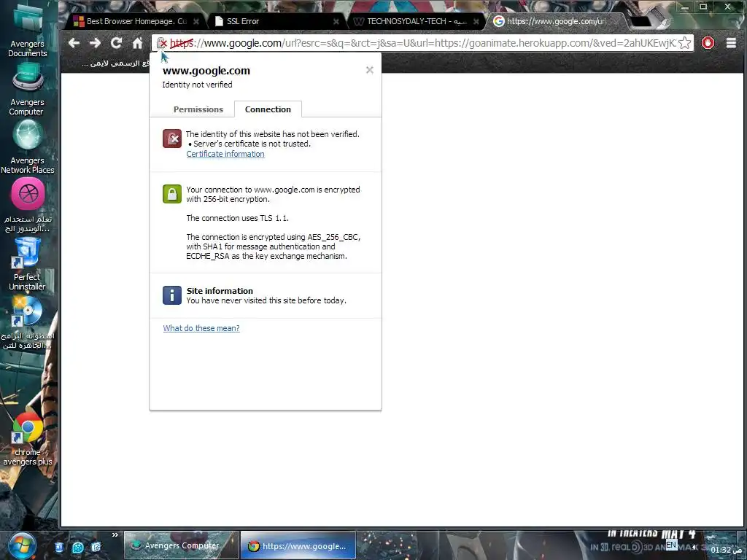
Task: Close the TECHNOSYDALY-TECH tab
Action: pos(476,21)
